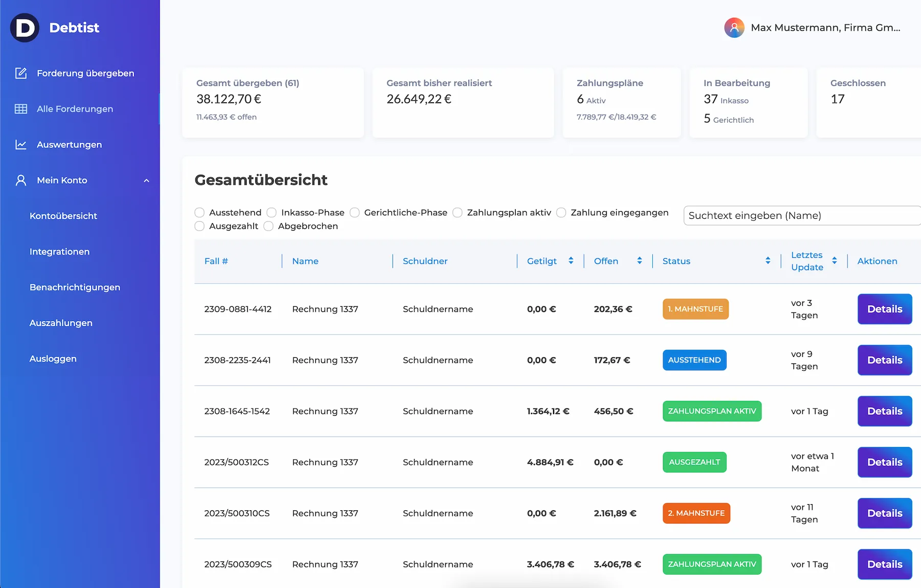Click the Status column sort control
Viewport: 921px width, 588px height.
(768, 261)
